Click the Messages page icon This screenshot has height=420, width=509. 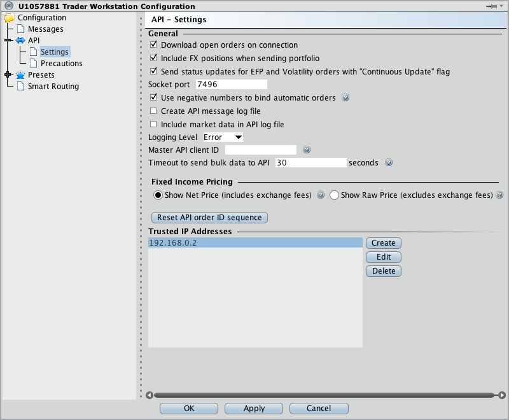tap(21, 29)
